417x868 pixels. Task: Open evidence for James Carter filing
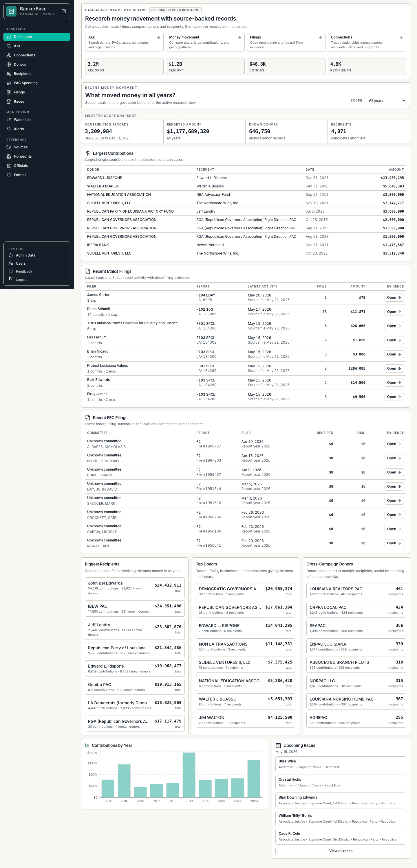pos(394,298)
